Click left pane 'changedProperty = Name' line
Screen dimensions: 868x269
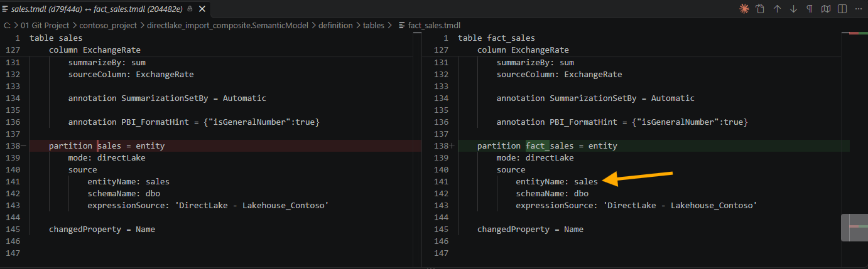pyautogui.click(x=102, y=229)
